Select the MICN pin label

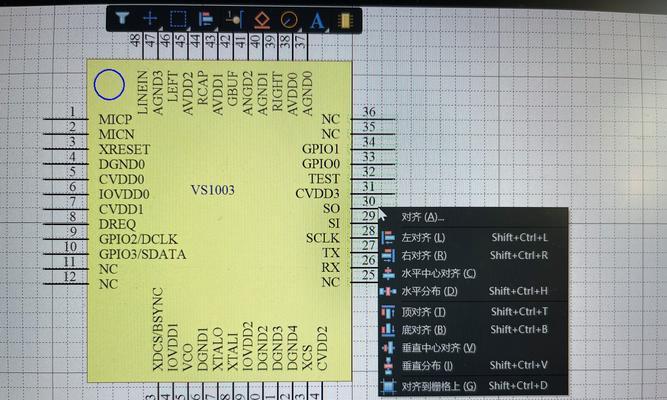tap(117, 134)
